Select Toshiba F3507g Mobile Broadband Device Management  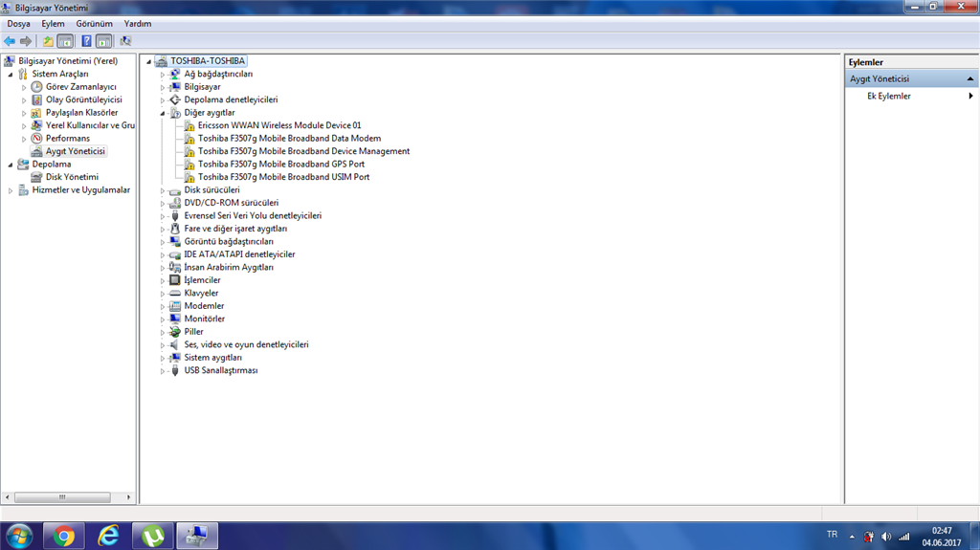click(303, 151)
